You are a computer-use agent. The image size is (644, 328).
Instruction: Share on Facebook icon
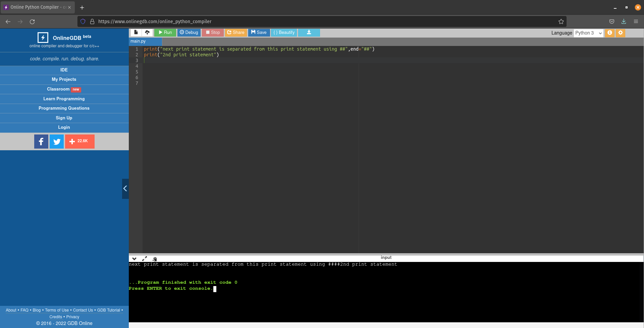coord(41,142)
